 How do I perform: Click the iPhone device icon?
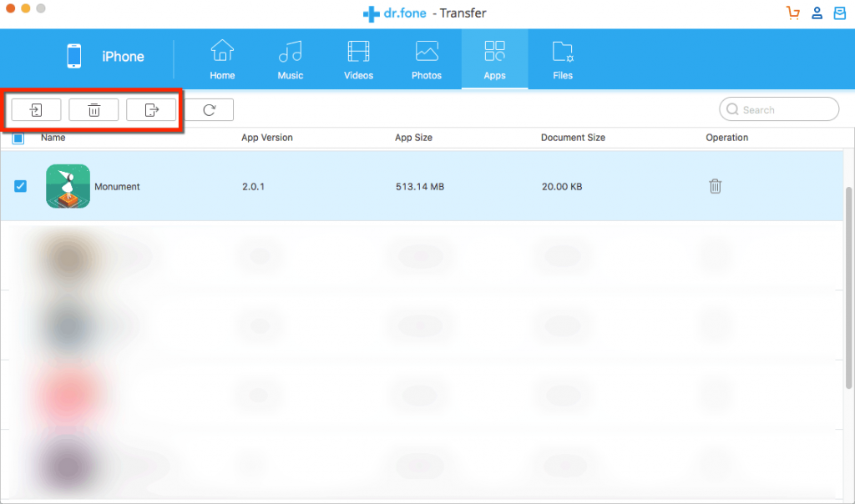pos(73,57)
